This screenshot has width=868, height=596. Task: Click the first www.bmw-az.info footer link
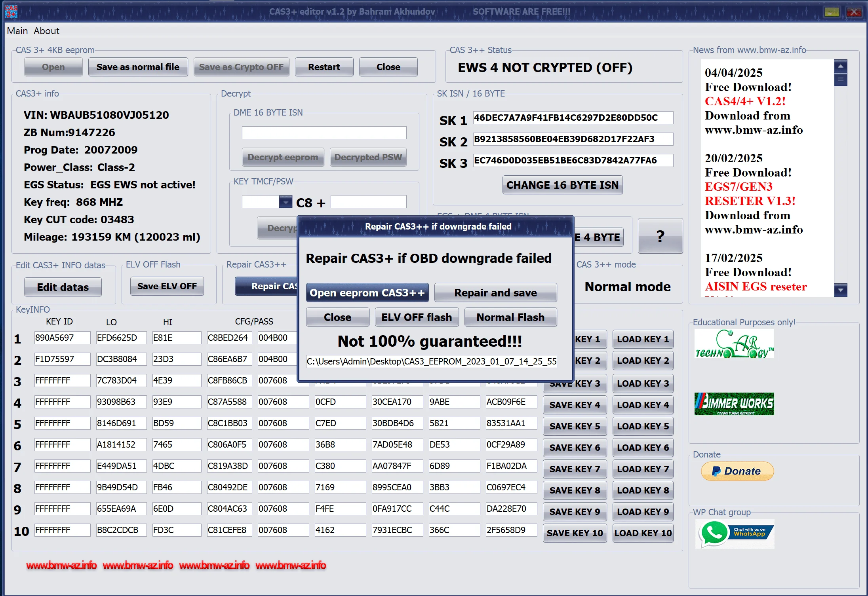61,565
